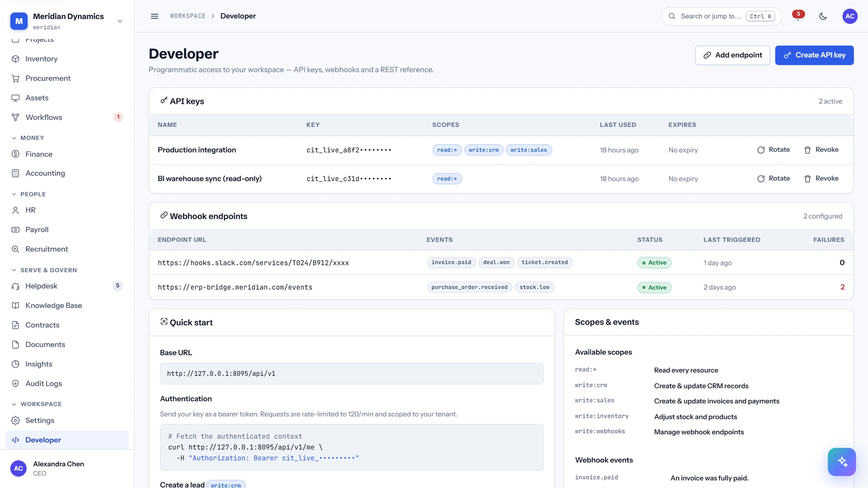The height and width of the screenshot is (488, 868).
Task: Click Workflows red badge showing 1
Action: click(x=118, y=117)
